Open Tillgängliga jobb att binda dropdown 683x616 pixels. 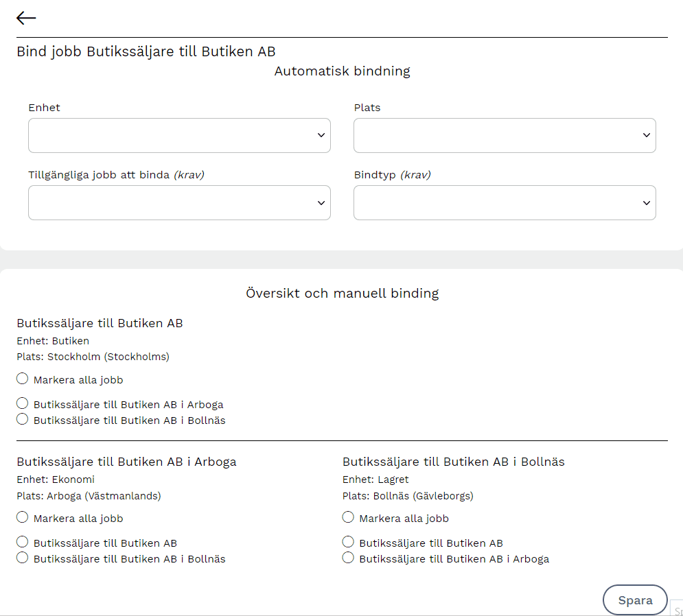pyautogui.click(x=179, y=203)
